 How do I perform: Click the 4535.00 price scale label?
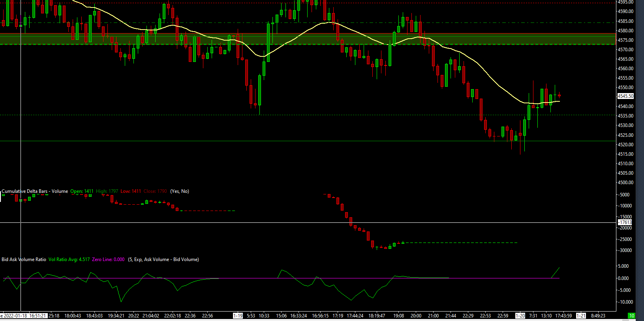tap(625, 116)
